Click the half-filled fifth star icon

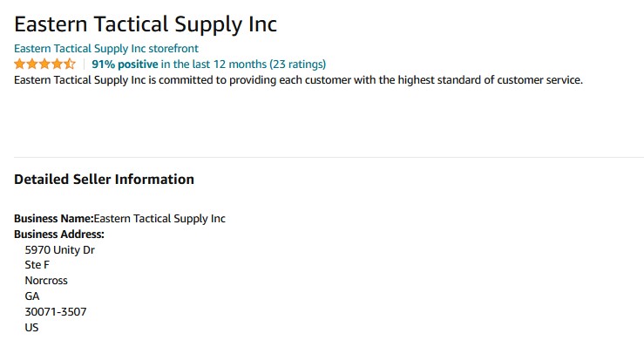70,65
